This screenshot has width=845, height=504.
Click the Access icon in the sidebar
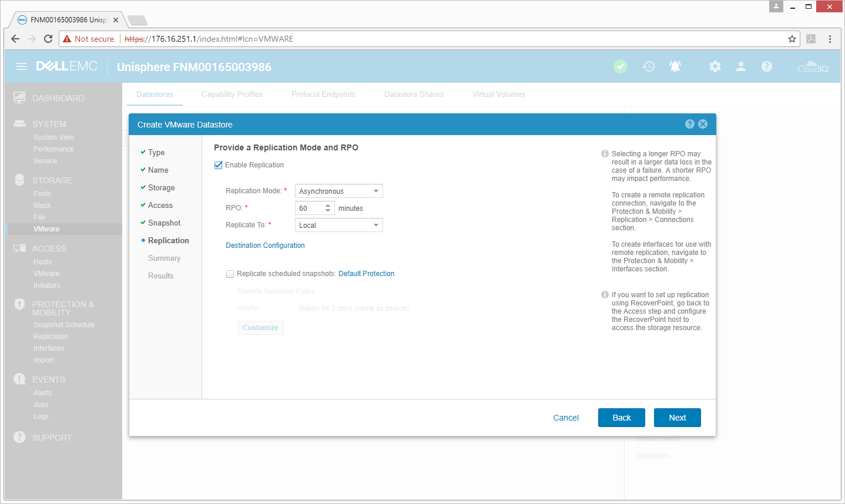point(19,248)
